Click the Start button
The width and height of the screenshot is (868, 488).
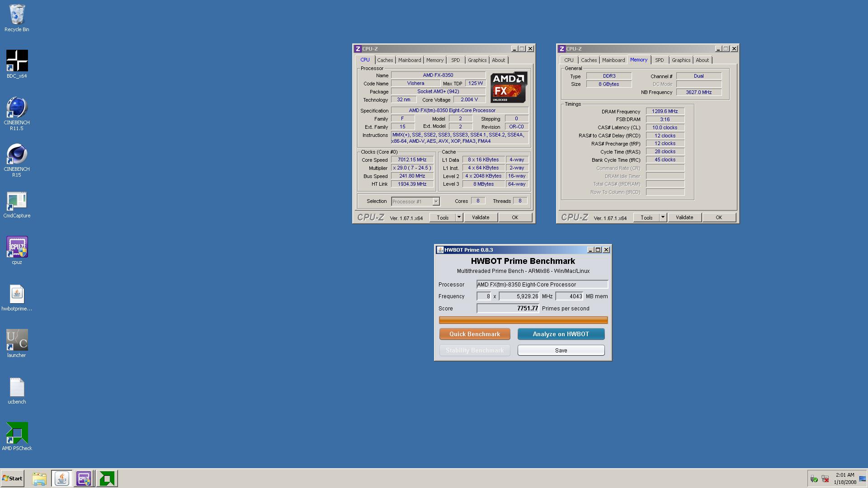(x=12, y=479)
